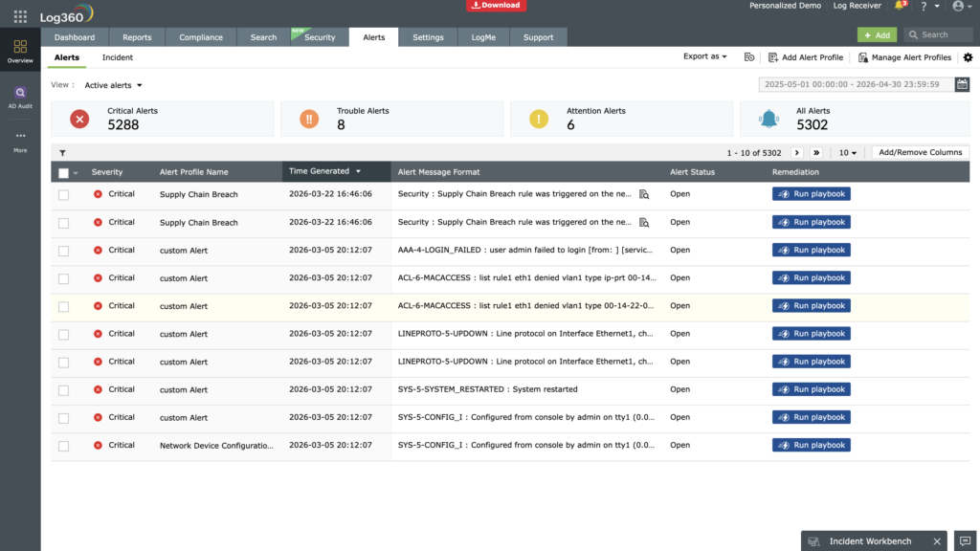Check the custom Alert SYS-5-CONFIG_I row

[x=64, y=418]
